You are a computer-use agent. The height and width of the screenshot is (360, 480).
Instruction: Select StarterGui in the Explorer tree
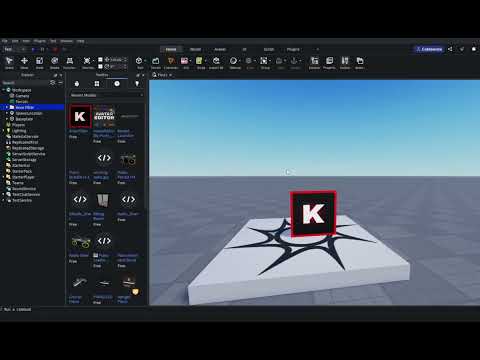(21, 166)
